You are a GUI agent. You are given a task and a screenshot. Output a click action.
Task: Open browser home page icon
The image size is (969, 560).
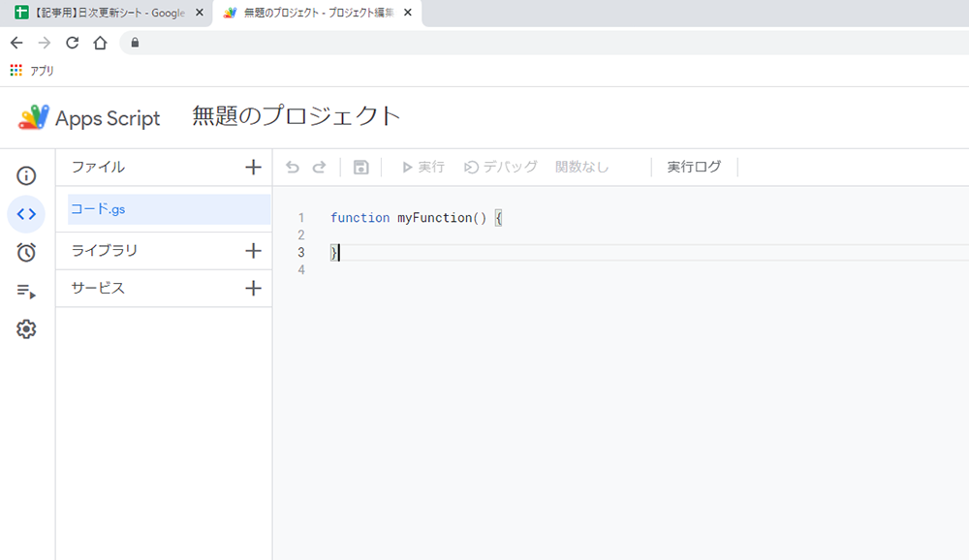click(100, 43)
